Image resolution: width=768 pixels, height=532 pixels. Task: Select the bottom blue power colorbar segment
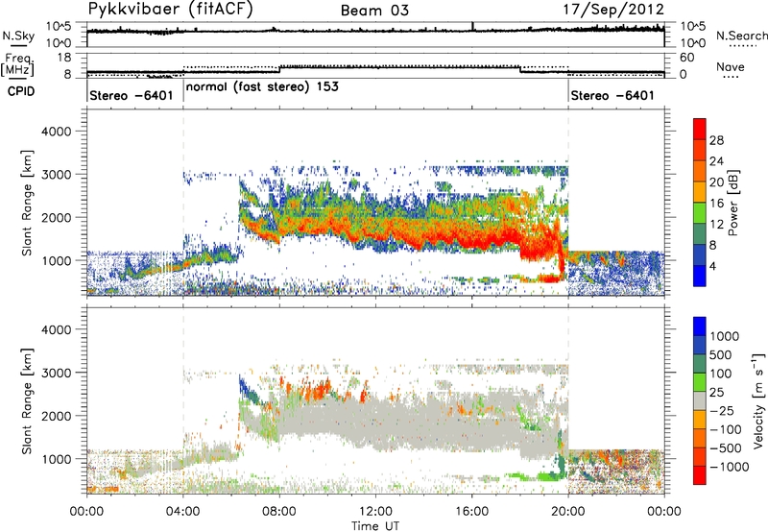tap(700, 276)
